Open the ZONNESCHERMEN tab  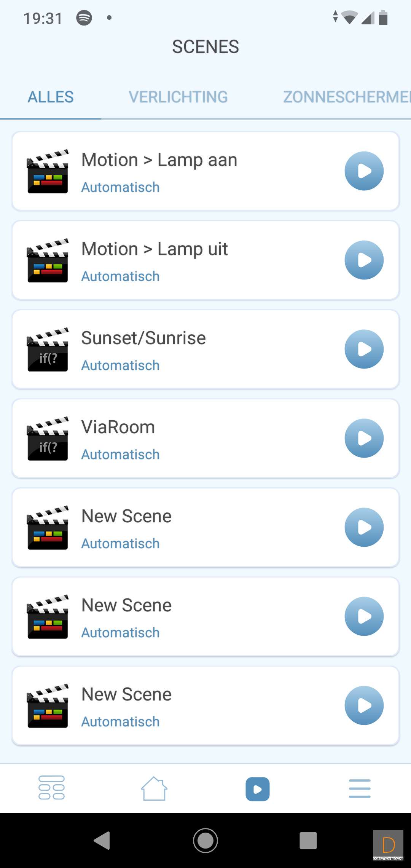pyautogui.click(x=346, y=97)
